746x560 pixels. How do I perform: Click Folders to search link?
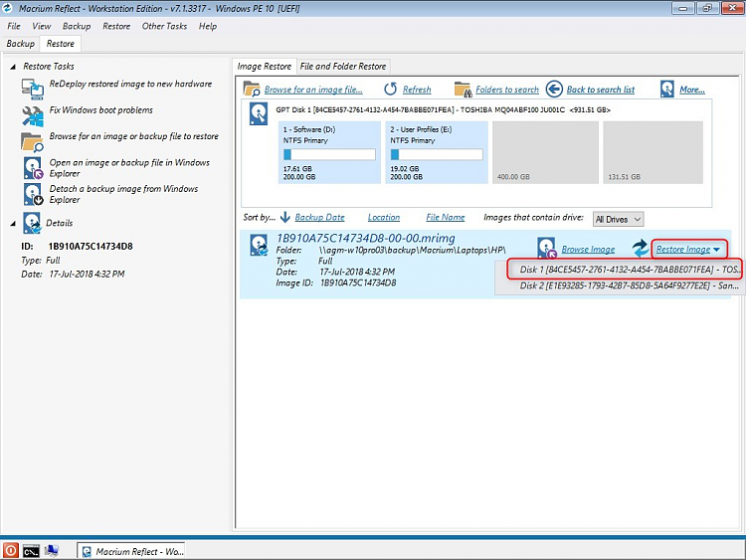coord(507,90)
